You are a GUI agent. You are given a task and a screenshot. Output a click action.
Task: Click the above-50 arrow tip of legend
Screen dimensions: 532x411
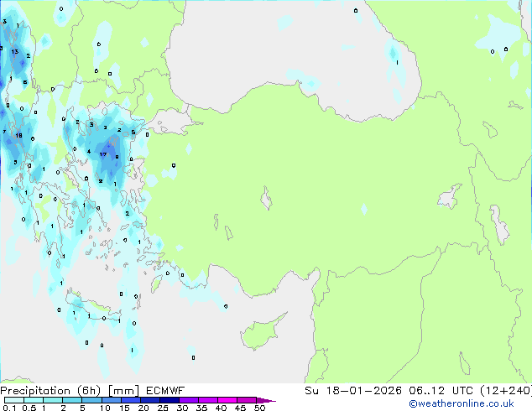pyautogui.click(x=266, y=400)
